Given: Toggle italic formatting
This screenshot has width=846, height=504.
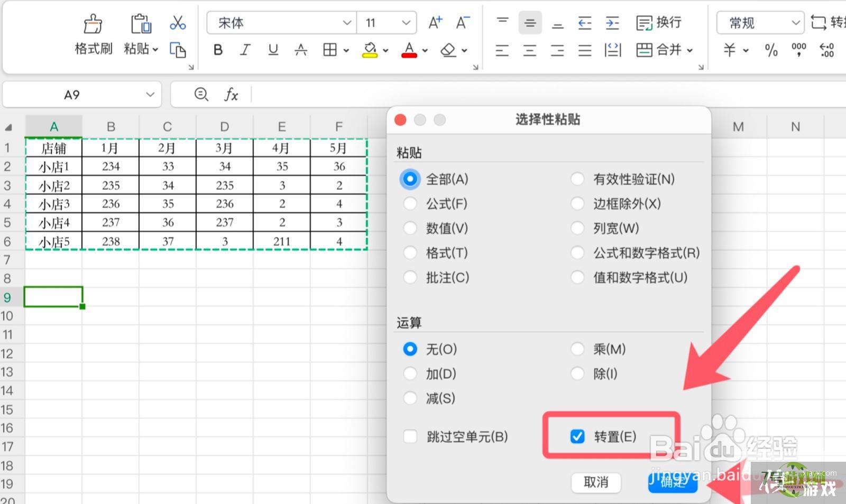Looking at the screenshot, I should pos(245,50).
